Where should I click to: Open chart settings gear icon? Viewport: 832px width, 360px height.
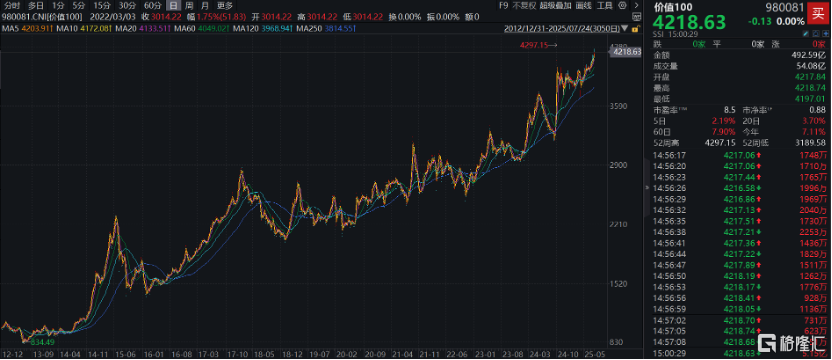coord(622,5)
